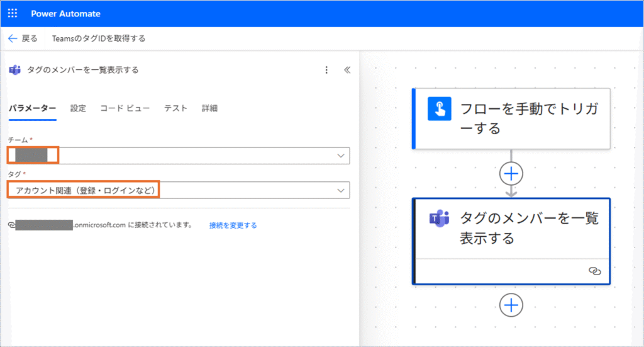Click the タグ field showing アカウント関連

[x=179, y=190]
